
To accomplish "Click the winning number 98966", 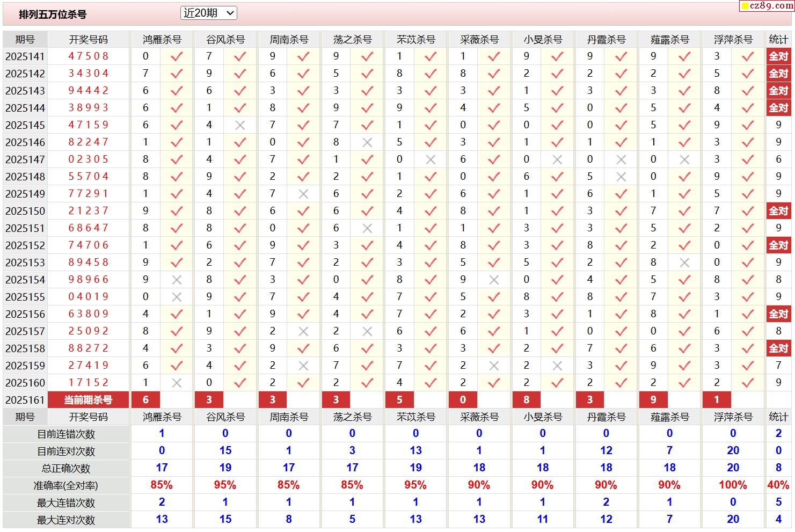I will coord(89,279).
